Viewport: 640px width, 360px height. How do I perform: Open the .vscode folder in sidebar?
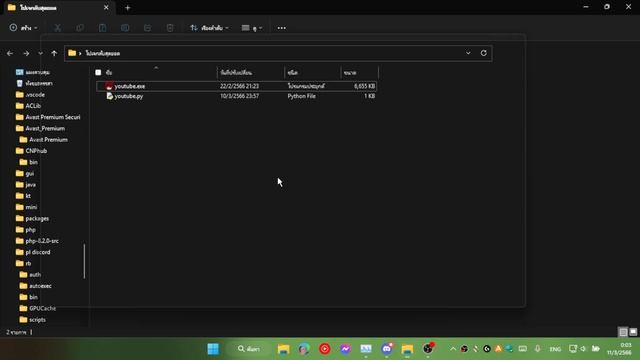31,95
